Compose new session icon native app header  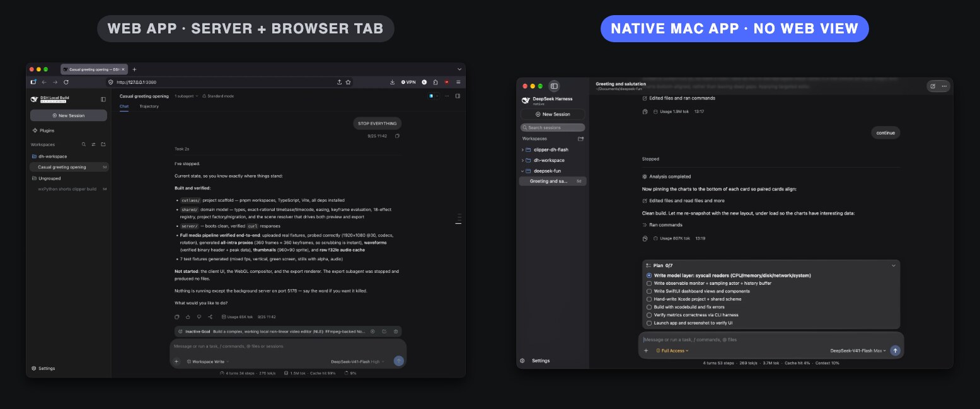(933, 86)
